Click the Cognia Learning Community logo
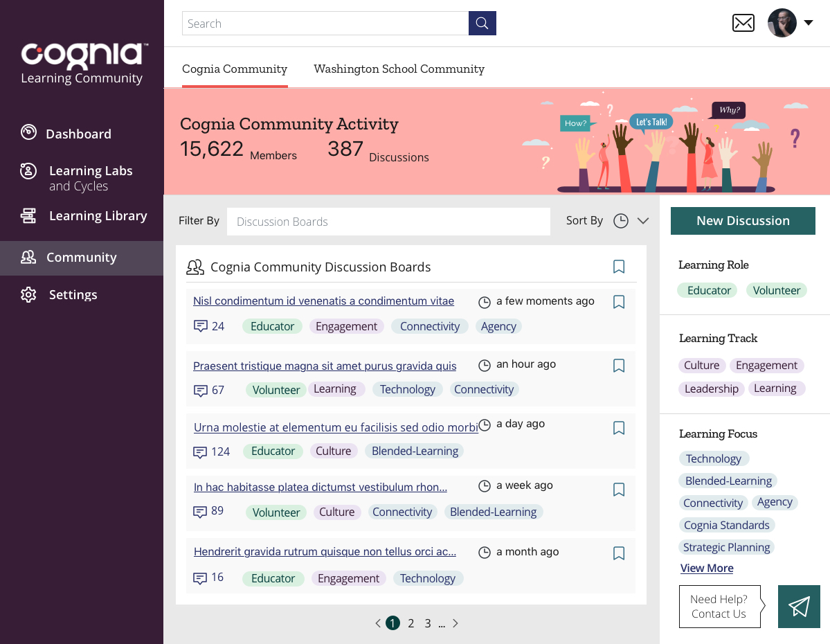 click(84, 64)
